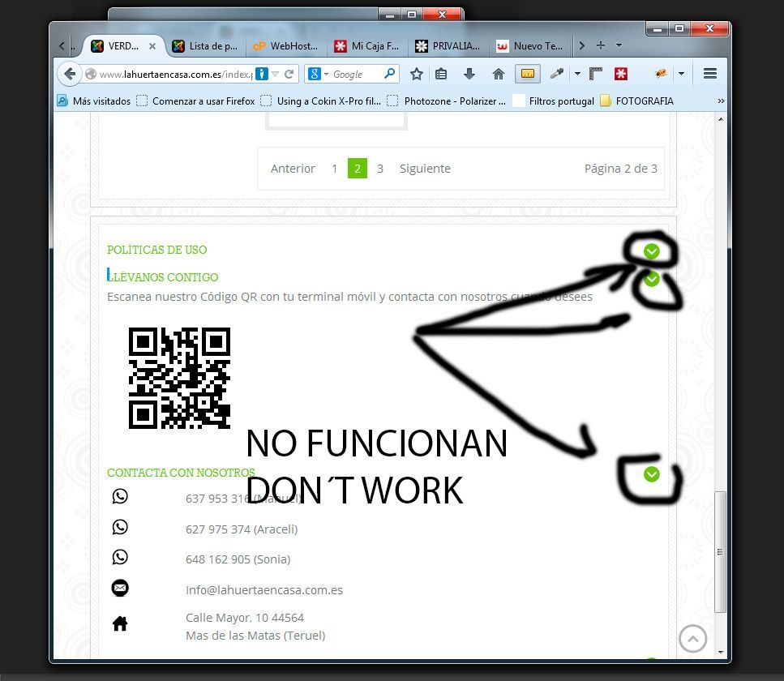Open the dropdown next to eyedropper icon

click(577, 74)
